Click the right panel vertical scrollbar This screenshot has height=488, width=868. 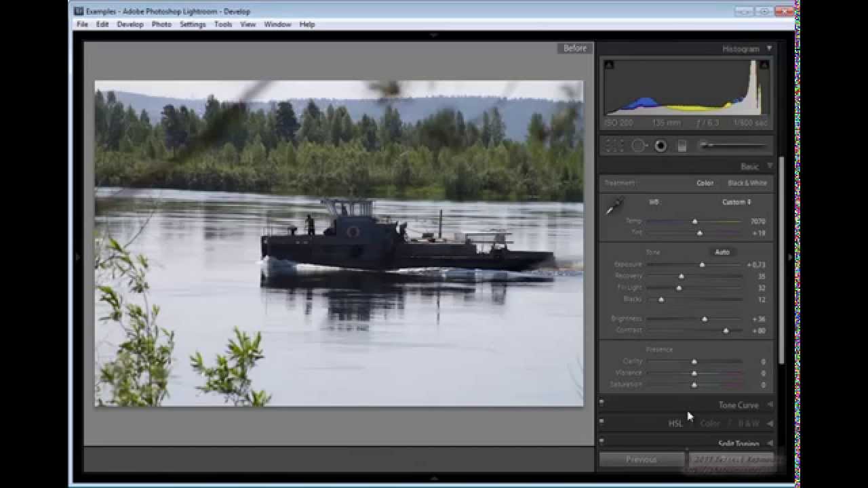tap(781, 261)
